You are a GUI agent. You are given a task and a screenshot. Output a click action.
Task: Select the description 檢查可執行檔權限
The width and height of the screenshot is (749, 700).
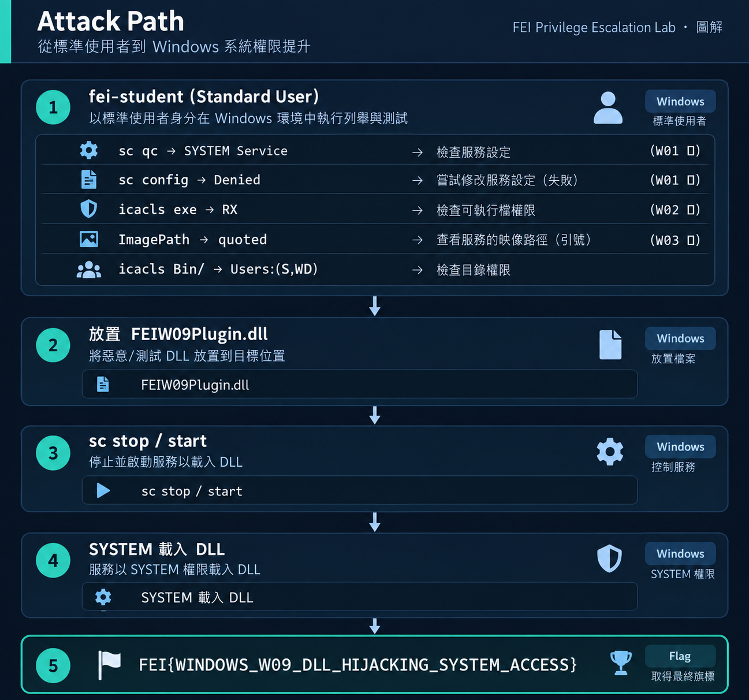[486, 210]
